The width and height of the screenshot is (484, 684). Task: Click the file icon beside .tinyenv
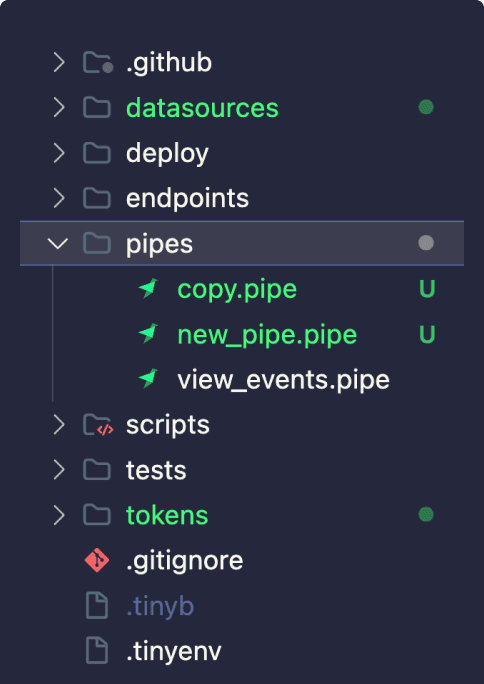pos(97,651)
